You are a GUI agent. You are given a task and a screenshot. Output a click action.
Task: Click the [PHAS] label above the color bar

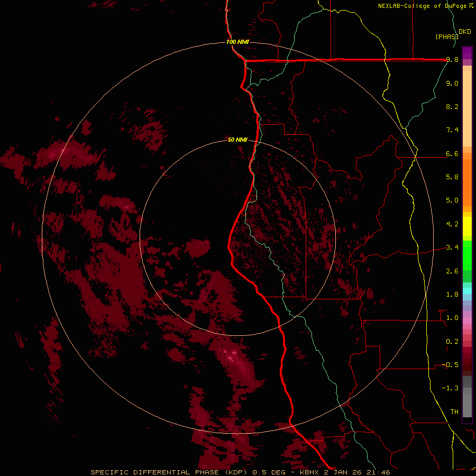[446, 36]
